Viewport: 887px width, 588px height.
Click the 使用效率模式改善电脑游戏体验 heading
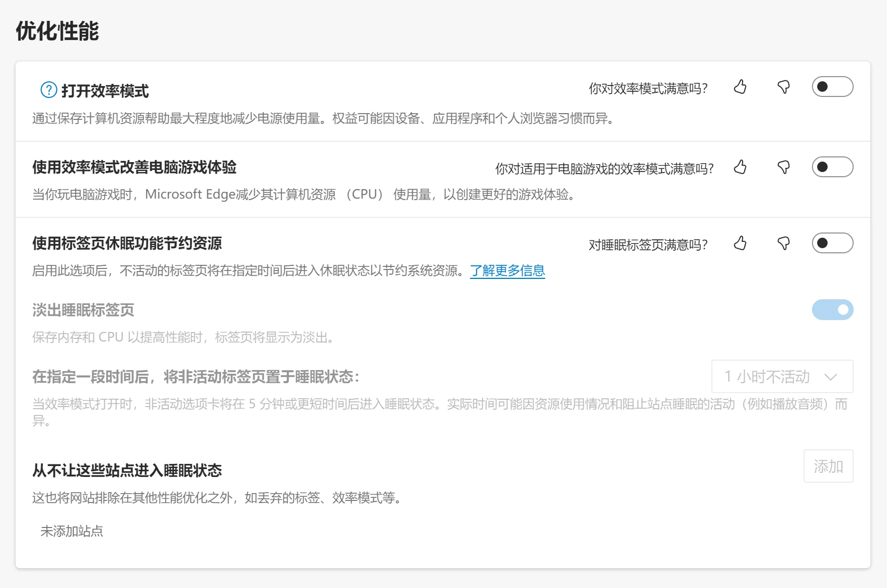click(x=134, y=167)
